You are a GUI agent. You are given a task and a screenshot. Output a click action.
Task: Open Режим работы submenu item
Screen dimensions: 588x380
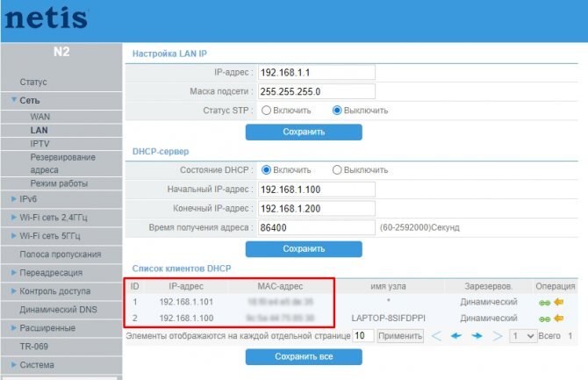[59, 183]
